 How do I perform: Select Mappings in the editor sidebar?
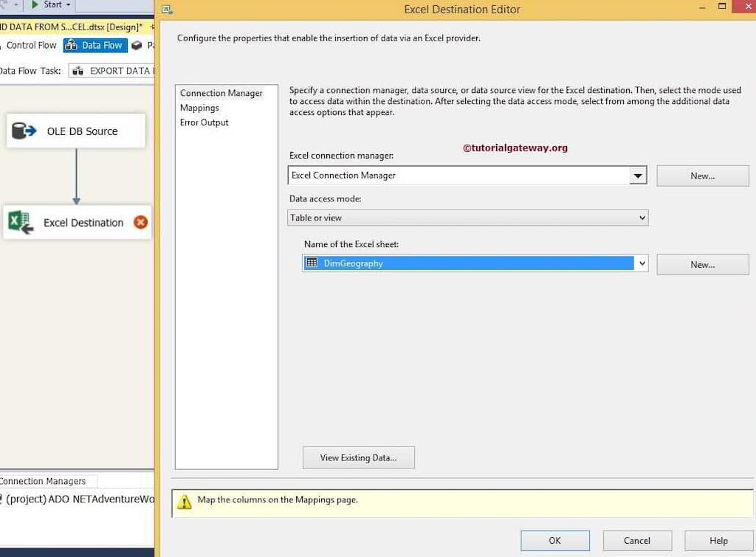(199, 108)
